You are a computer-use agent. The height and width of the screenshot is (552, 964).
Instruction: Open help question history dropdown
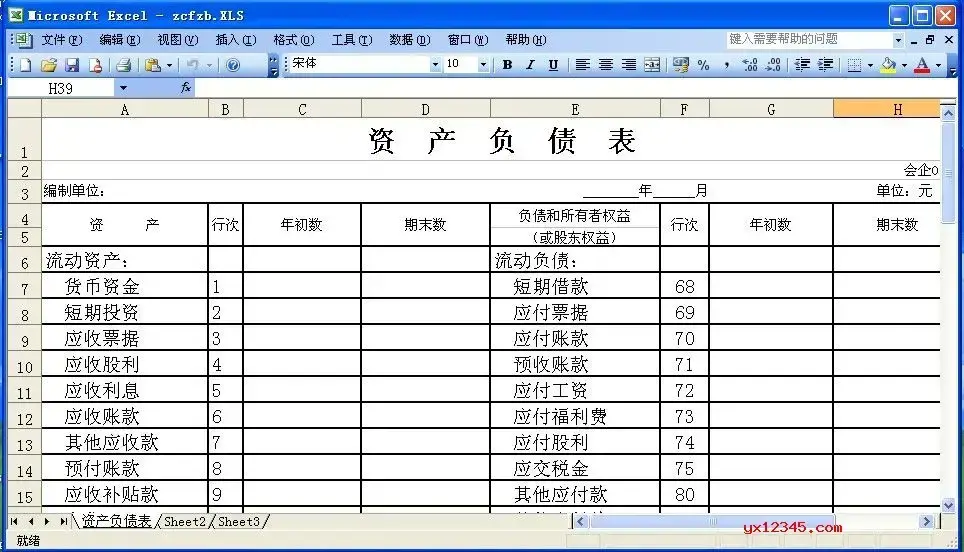click(898, 40)
